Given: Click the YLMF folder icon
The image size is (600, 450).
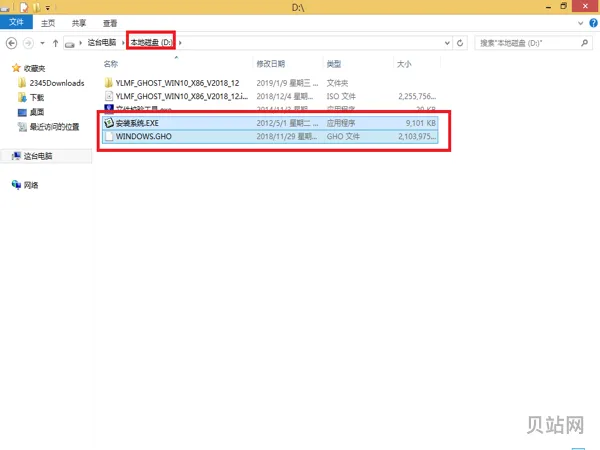Looking at the screenshot, I should pyautogui.click(x=109, y=83).
